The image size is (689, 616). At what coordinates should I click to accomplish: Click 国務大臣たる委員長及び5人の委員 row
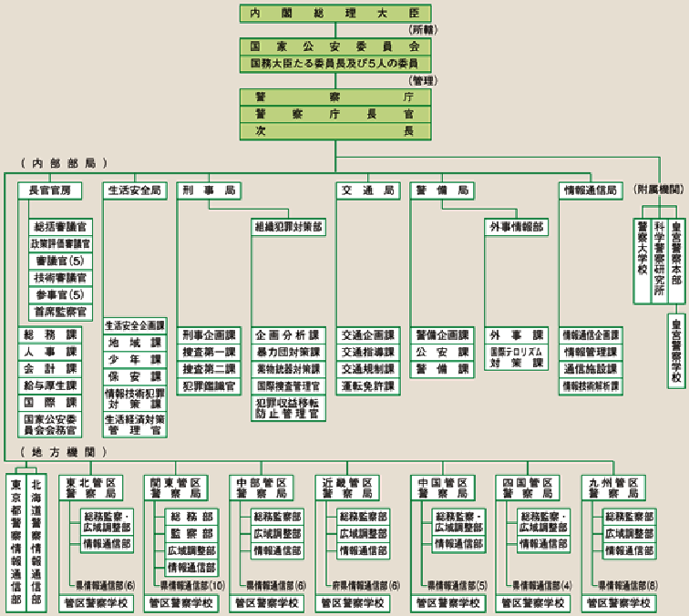pos(335,64)
